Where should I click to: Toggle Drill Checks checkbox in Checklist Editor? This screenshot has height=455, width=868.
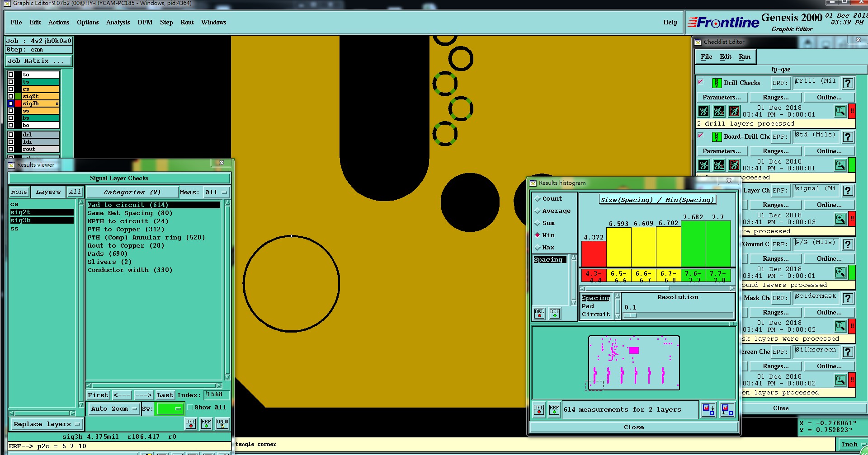(x=701, y=82)
